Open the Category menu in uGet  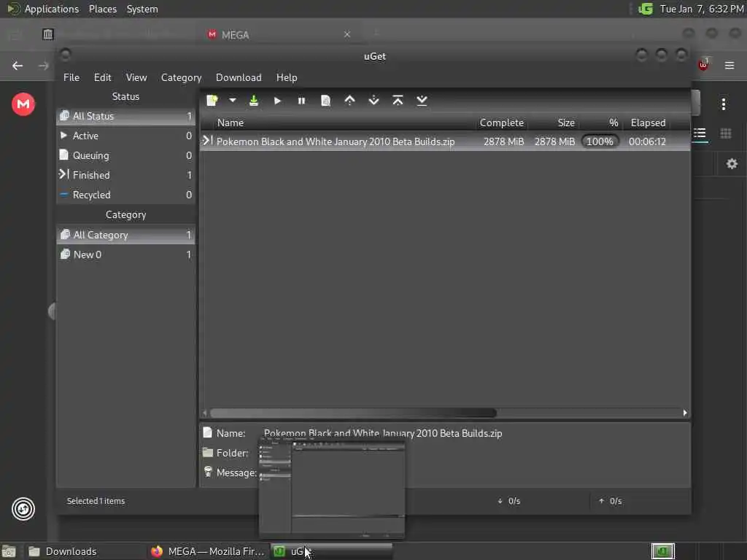[181, 77]
